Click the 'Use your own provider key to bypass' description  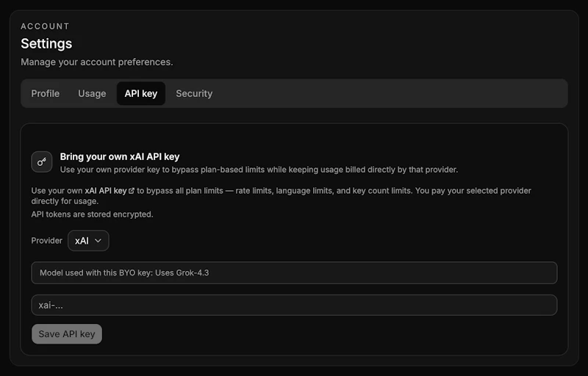point(259,170)
